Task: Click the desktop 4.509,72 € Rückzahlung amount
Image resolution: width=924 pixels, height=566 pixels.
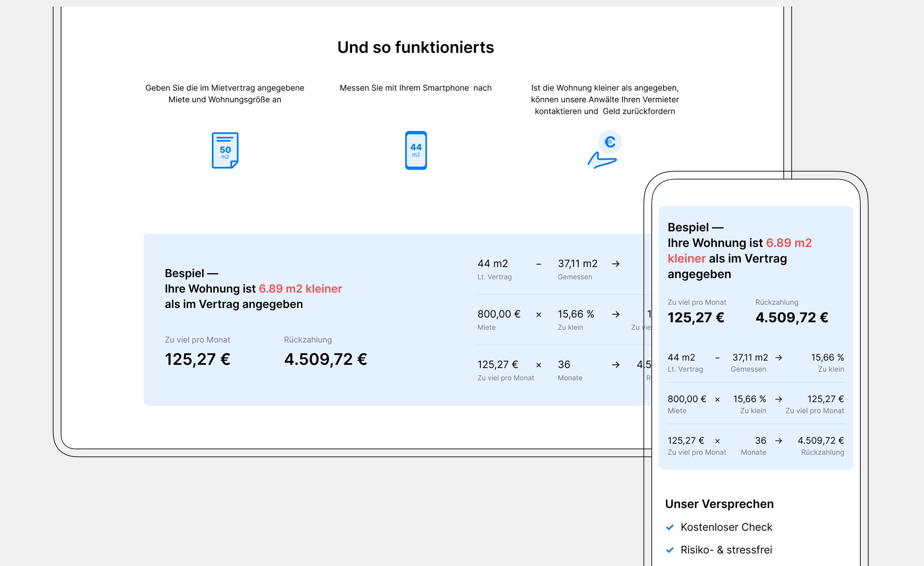Action: coord(325,359)
